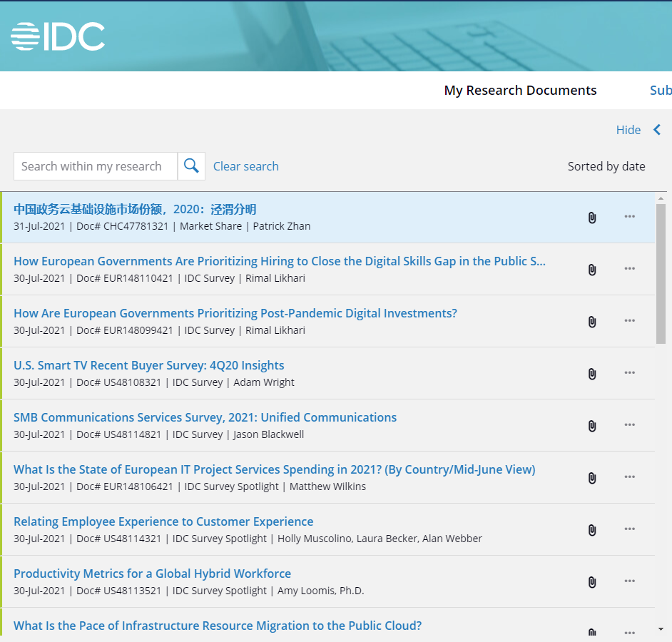The width and height of the screenshot is (672, 642).
Task: Click the scrollbar down arrow
Action: (661, 630)
